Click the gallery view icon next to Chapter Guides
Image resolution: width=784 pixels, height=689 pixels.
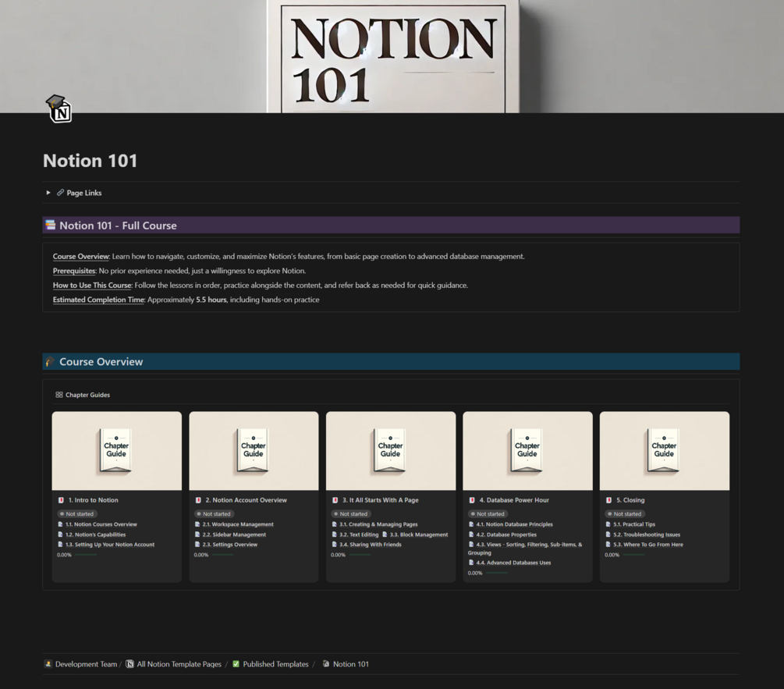[x=58, y=395]
